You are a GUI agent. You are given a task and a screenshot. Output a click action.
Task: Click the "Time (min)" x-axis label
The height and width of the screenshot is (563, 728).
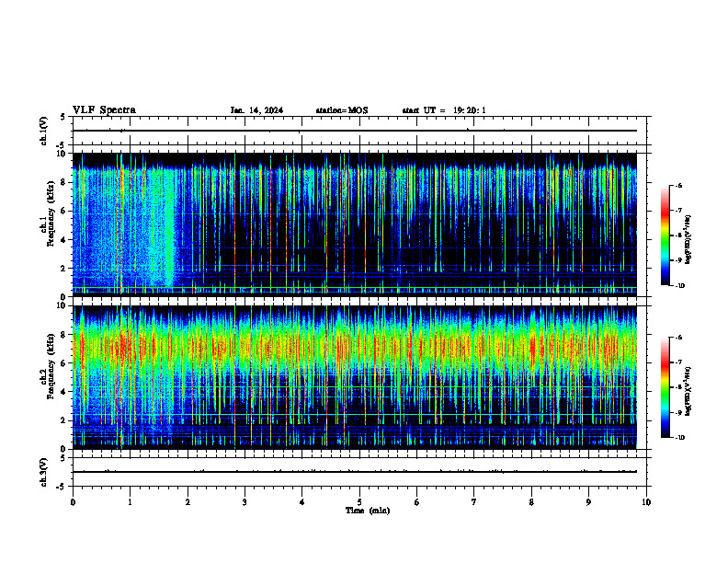(368, 511)
